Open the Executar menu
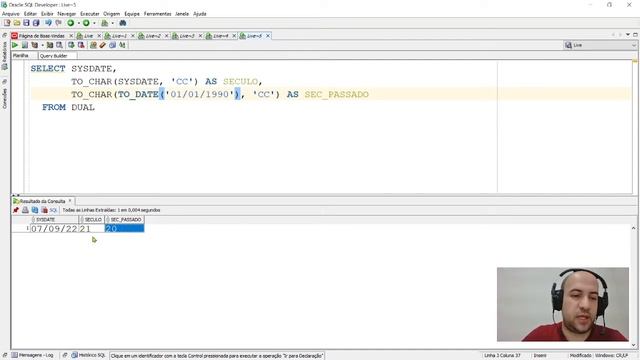 point(90,13)
